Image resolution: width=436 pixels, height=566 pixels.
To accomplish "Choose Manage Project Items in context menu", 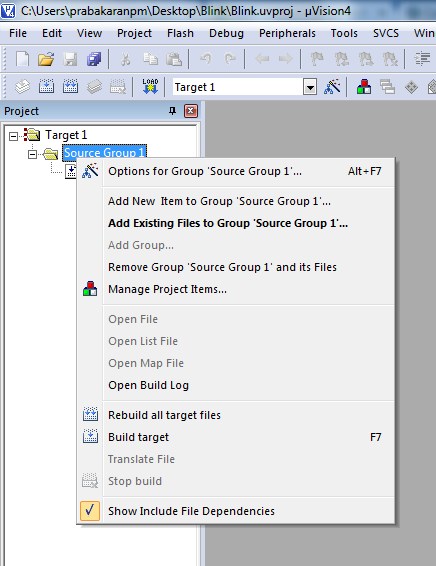I will (236, 289).
